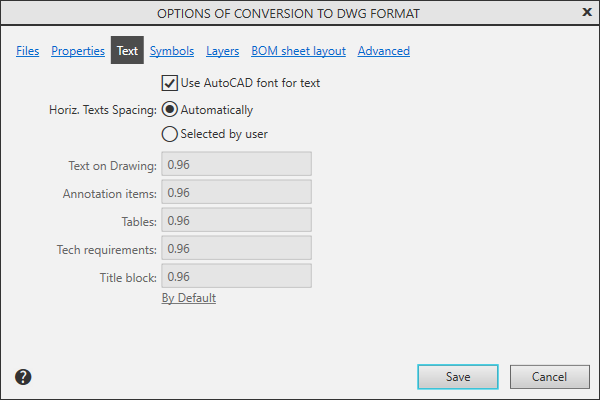The height and width of the screenshot is (400, 600).
Task: Cancel the conversion options
Action: click(x=550, y=377)
